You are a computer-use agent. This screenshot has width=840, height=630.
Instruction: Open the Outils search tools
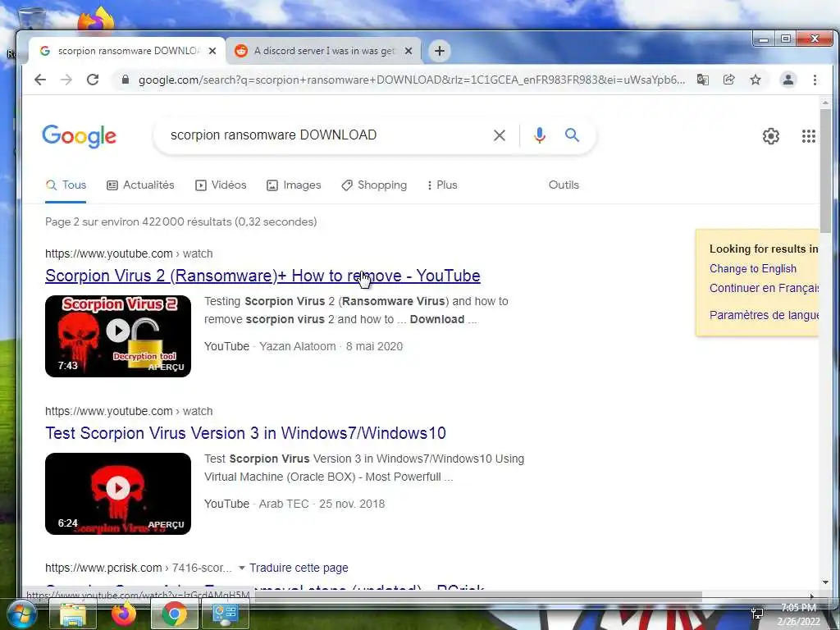564,185
